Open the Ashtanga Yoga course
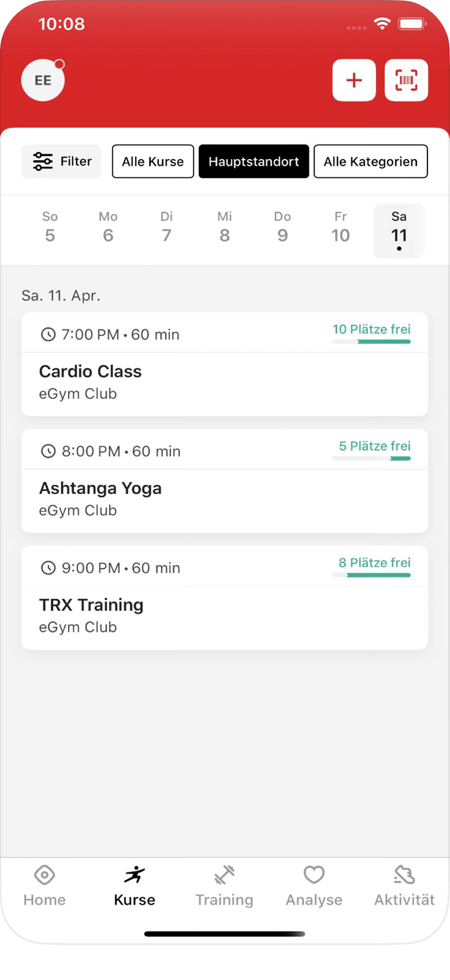This screenshot has width=450, height=980. pos(224,499)
